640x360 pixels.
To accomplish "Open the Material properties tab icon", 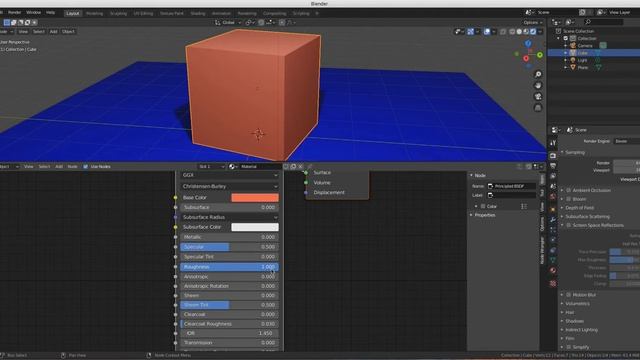I will tap(553, 270).
